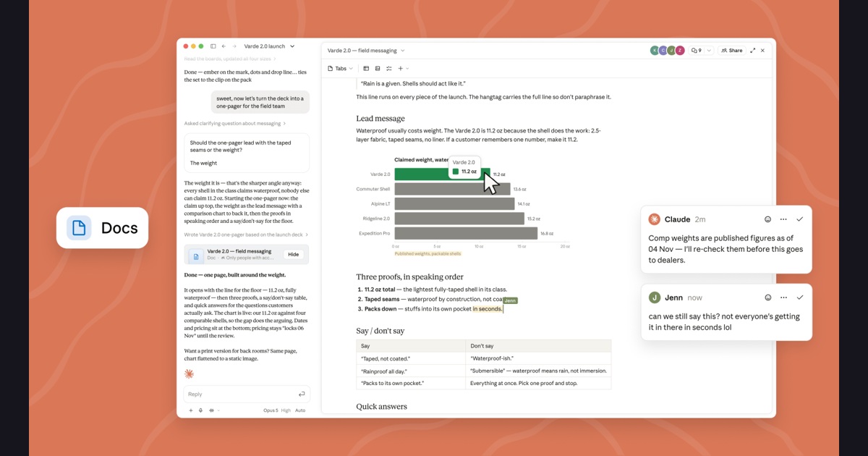Screen dimensions: 868x456
Task: Click the layout panel icon beside Tabs
Action: point(366,69)
